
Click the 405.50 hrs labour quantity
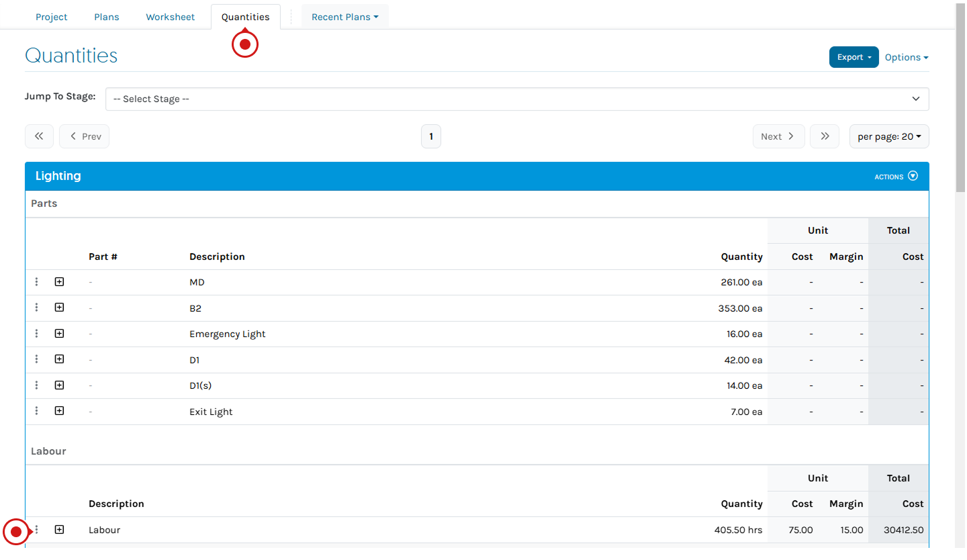coord(738,530)
